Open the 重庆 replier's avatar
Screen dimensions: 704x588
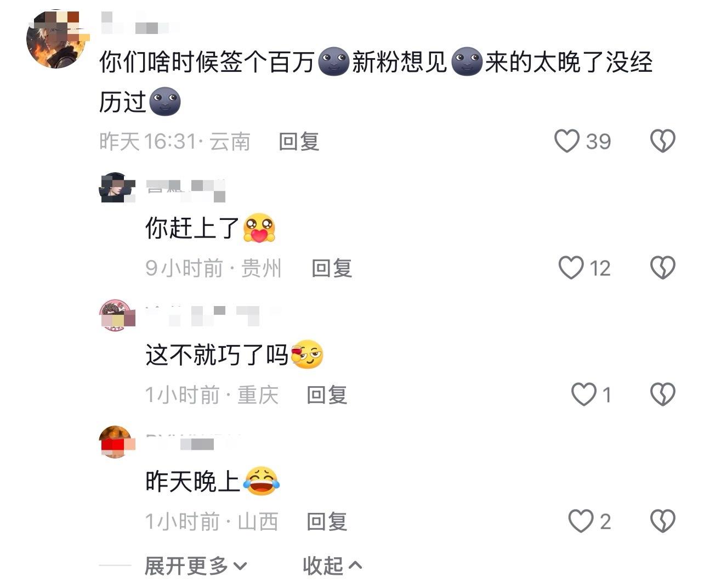[117, 315]
